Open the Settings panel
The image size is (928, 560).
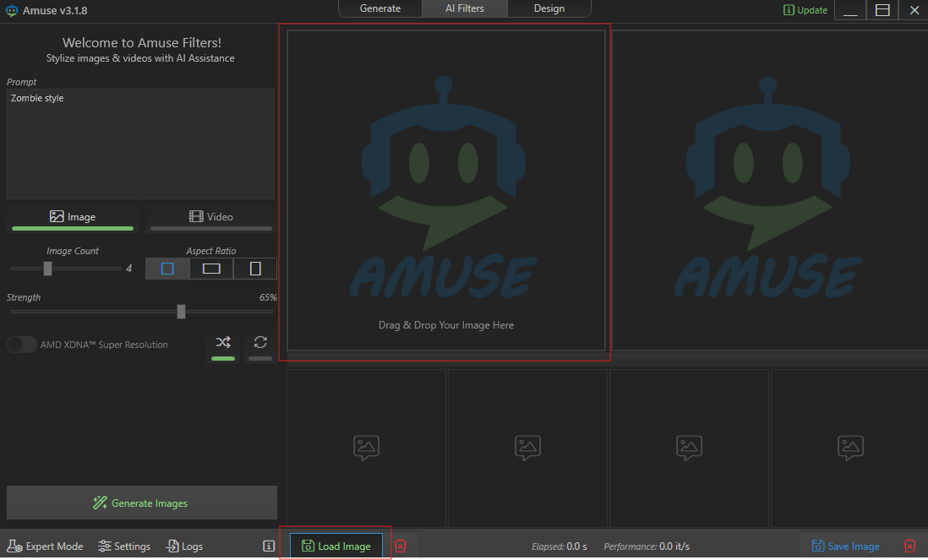(124, 546)
